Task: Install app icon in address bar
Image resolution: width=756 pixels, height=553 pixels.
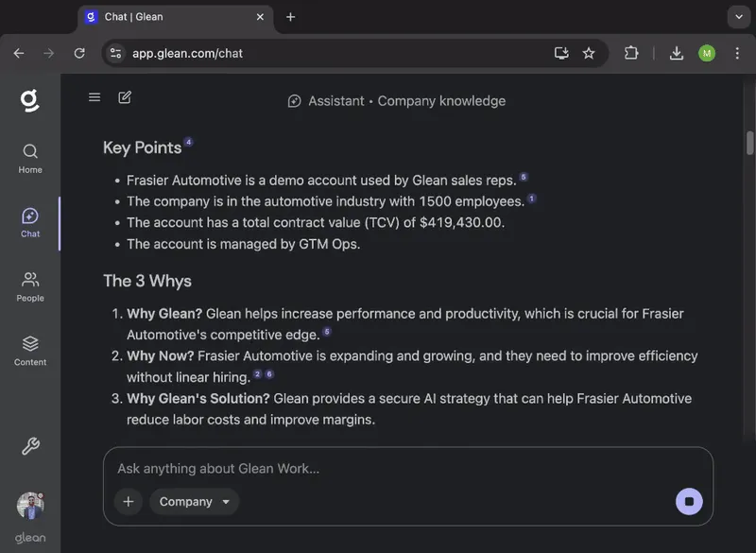Action: [561, 53]
